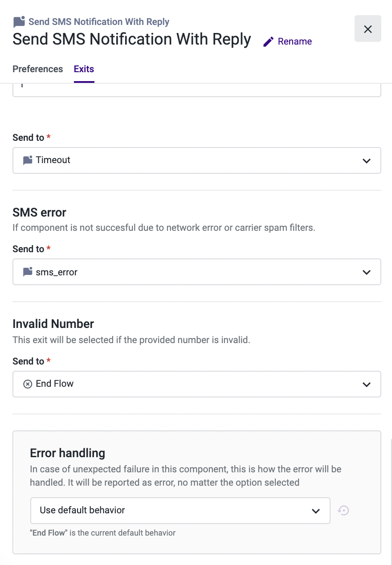This screenshot has height=565, width=392.
Task: Expand the sms_error dropdown chevron
Action: pyautogui.click(x=367, y=272)
